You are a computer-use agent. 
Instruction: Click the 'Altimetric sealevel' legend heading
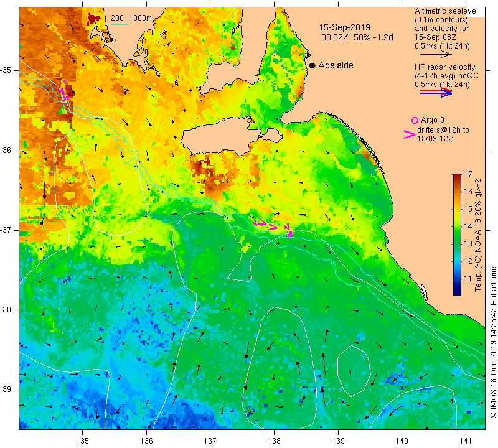tap(446, 11)
